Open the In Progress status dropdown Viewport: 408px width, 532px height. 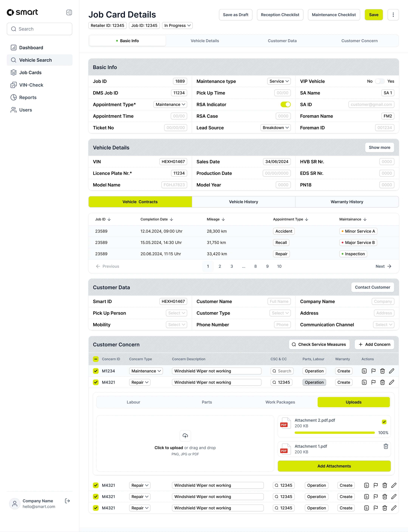[177, 25]
